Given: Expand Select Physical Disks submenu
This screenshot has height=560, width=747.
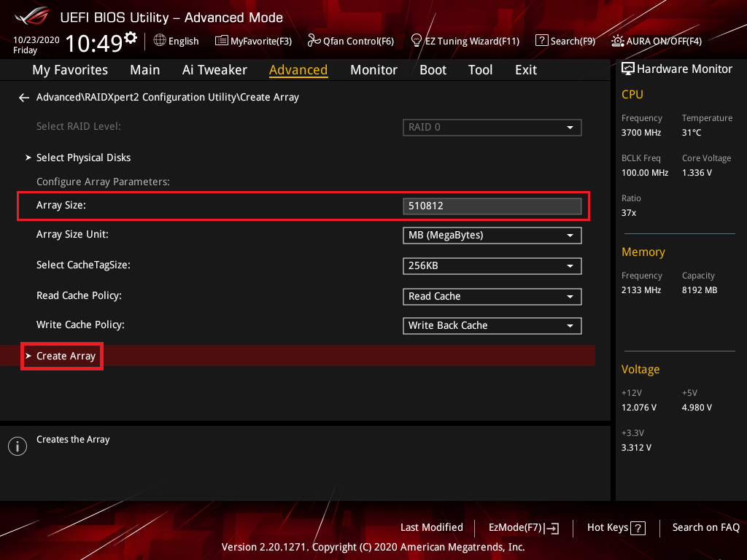Looking at the screenshot, I should [83, 158].
